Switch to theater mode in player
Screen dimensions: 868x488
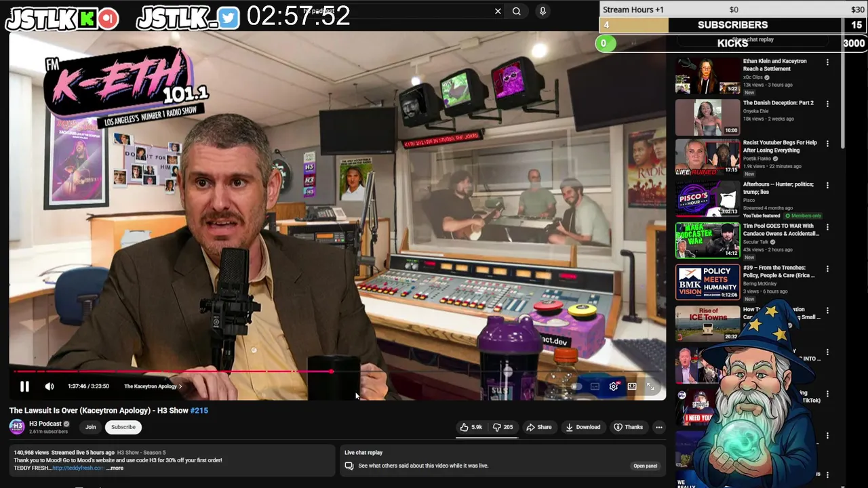click(632, 386)
